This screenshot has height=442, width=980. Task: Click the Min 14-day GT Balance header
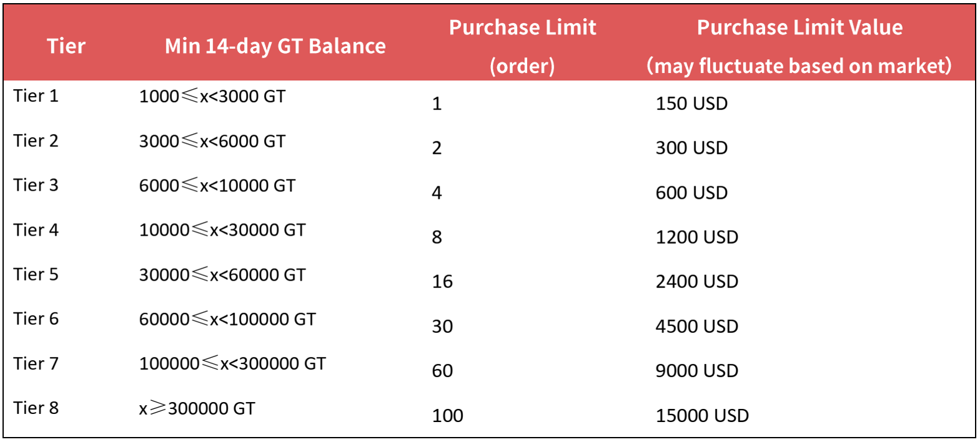275,46
